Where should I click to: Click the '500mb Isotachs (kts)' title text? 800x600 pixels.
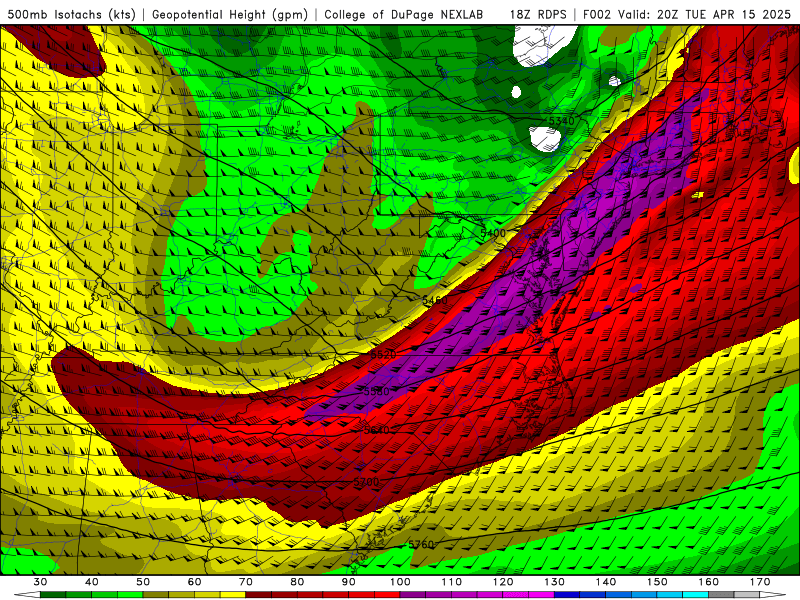pos(72,15)
